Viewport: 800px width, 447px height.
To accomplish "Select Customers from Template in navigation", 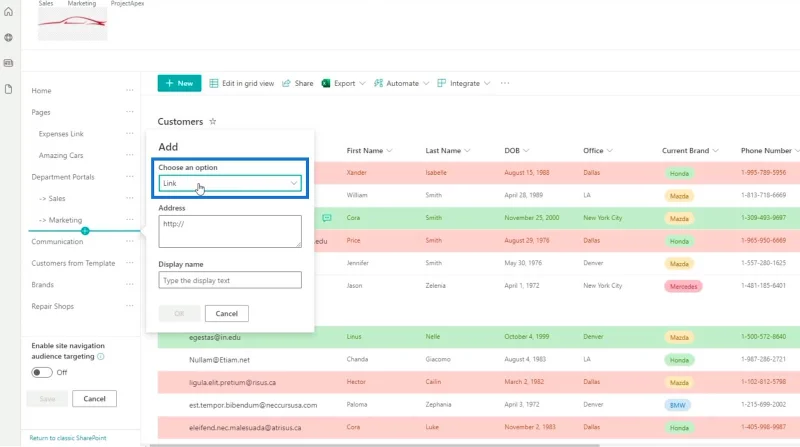I will tap(73, 263).
